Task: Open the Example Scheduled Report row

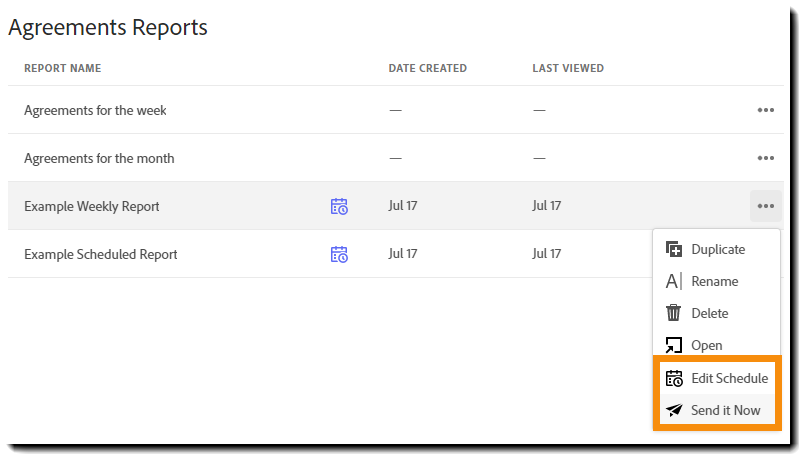Action: click(x=100, y=254)
